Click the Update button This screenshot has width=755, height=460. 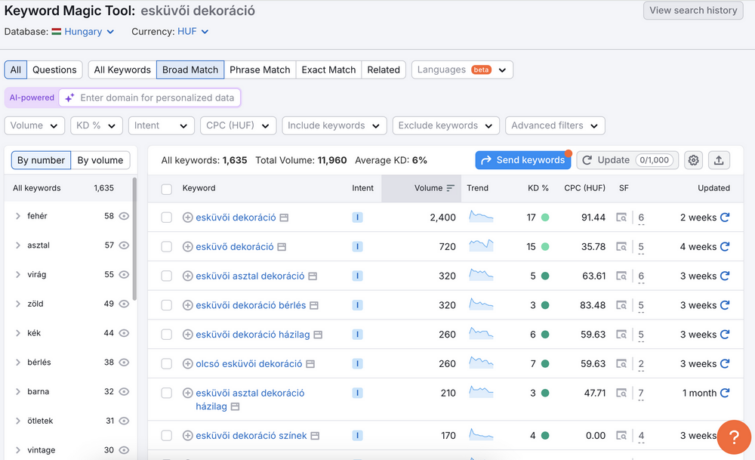click(628, 160)
